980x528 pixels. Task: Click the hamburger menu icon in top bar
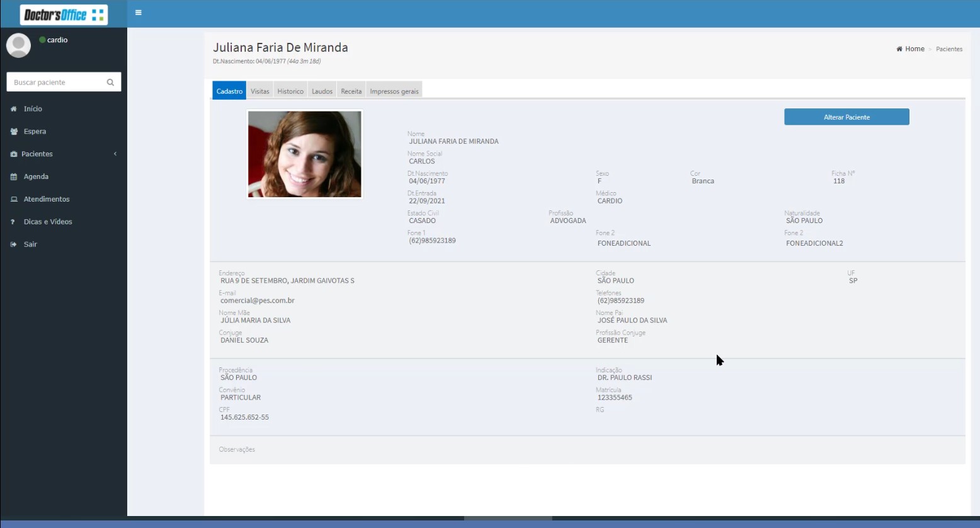pos(139,13)
